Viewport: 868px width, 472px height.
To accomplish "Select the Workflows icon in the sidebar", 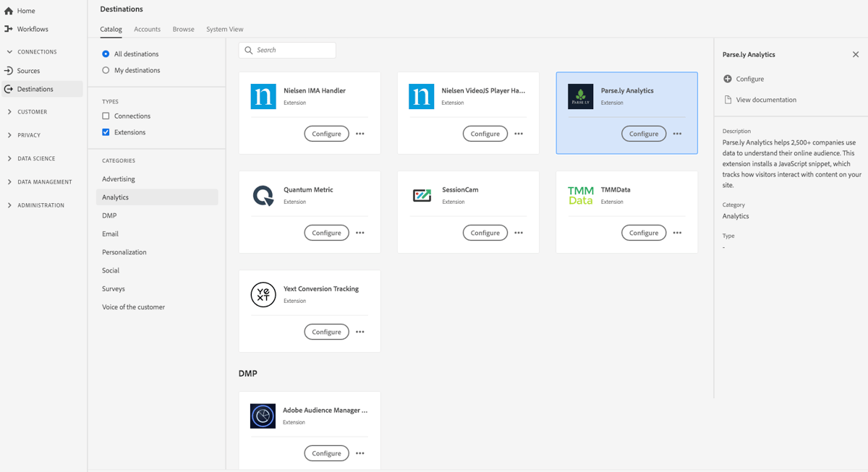I will 9,29.
